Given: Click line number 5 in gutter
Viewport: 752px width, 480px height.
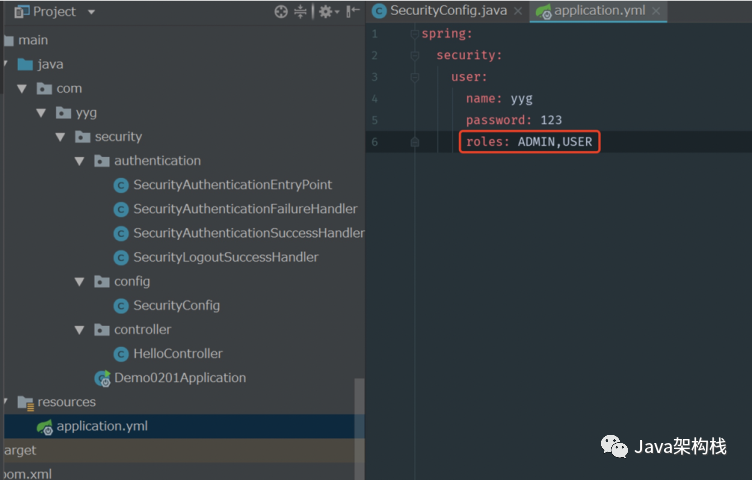Looking at the screenshot, I should tap(375, 120).
